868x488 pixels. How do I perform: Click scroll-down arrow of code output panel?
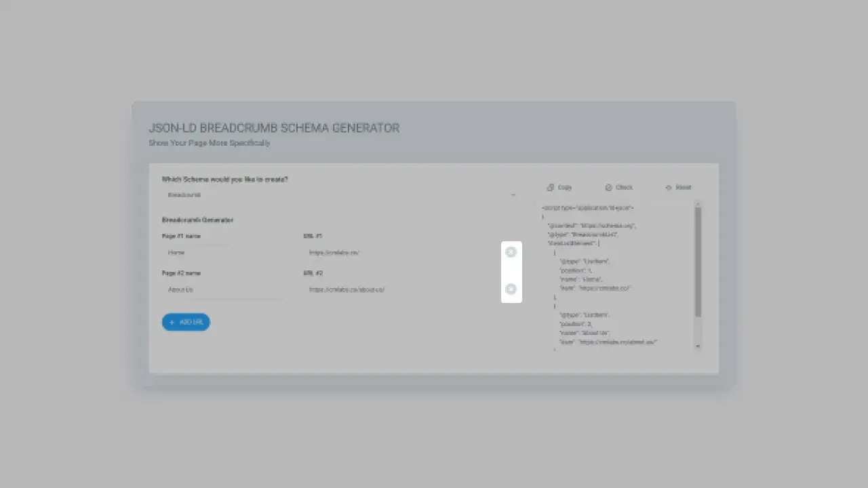click(698, 346)
